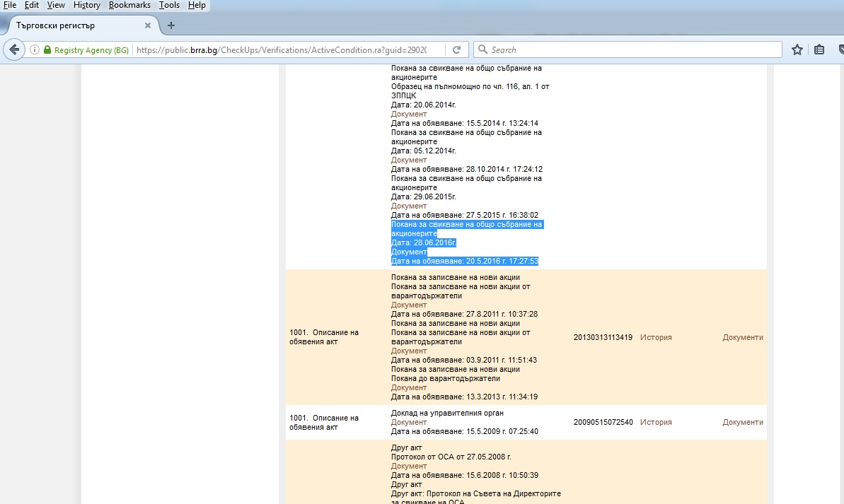Open Документ link above 27.8.2011 announcement
The height and width of the screenshot is (504, 844).
(x=408, y=305)
